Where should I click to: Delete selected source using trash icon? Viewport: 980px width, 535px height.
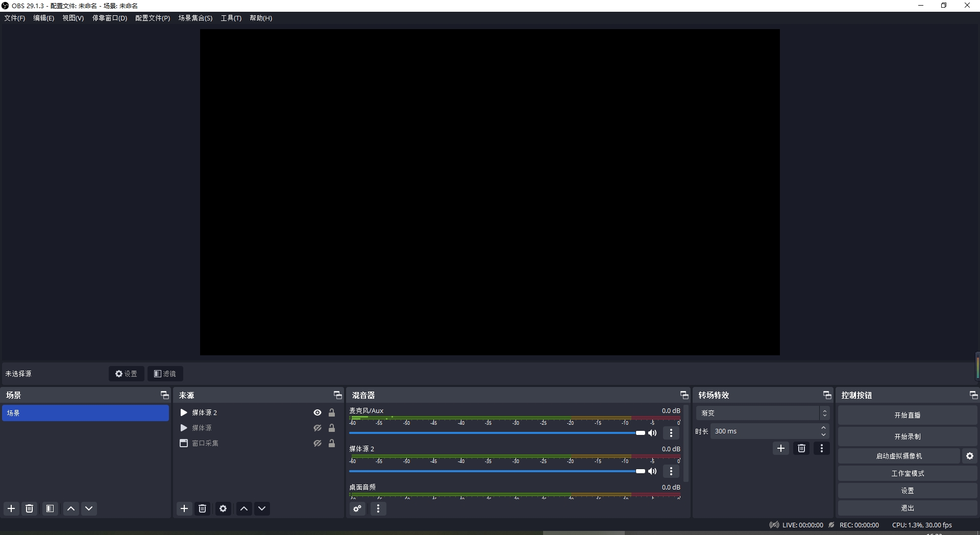click(203, 508)
